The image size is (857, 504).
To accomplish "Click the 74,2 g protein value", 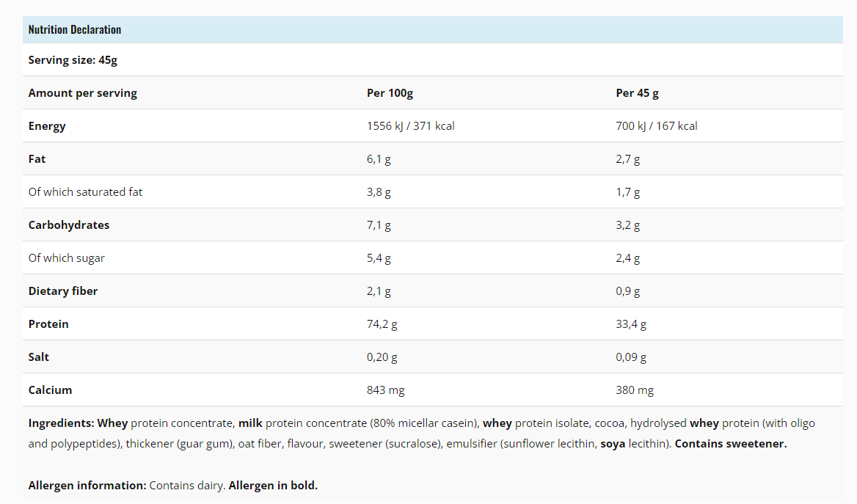I will tap(382, 324).
